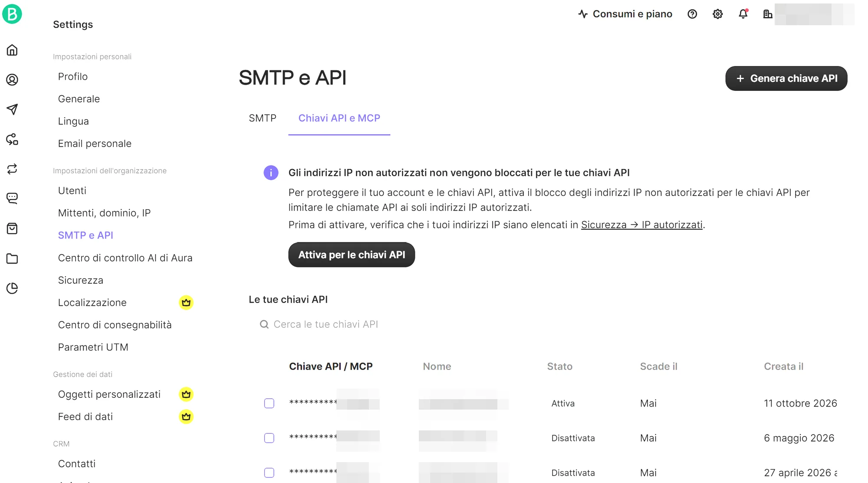
Task: Click the Cerca le tue chiavi API field
Action: pos(325,324)
